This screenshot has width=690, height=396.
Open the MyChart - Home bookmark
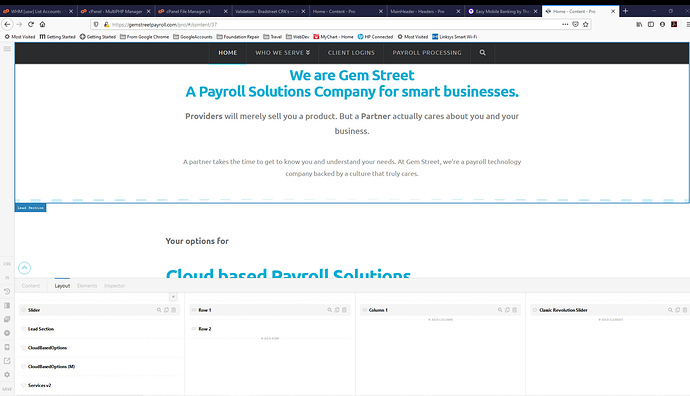pyautogui.click(x=333, y=37)
